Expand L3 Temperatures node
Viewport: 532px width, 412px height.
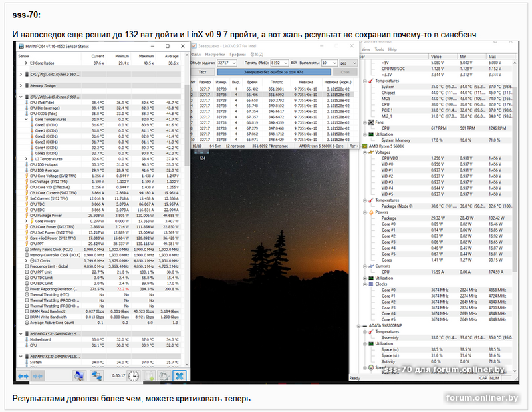point(25,159)
